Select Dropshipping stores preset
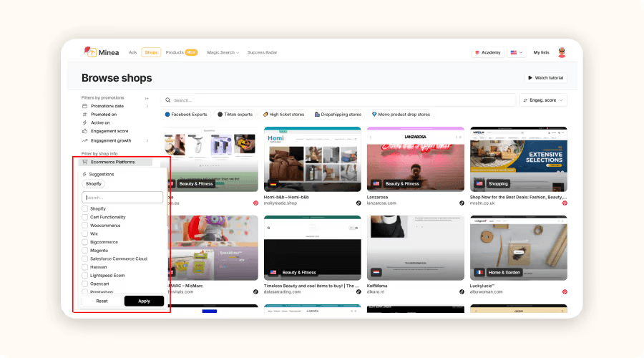 (x=338, y=115)
